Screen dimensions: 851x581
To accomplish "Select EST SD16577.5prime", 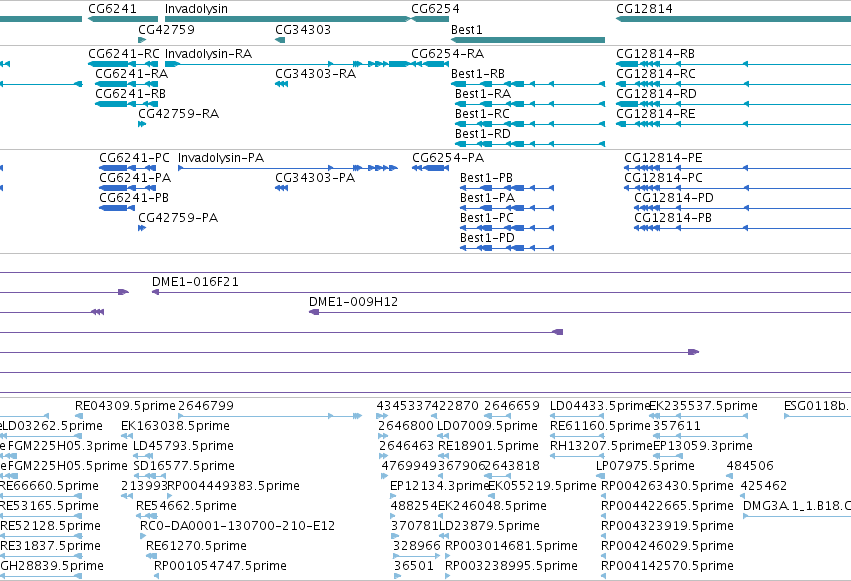I will pyautogui.click(x=184, y=466).
